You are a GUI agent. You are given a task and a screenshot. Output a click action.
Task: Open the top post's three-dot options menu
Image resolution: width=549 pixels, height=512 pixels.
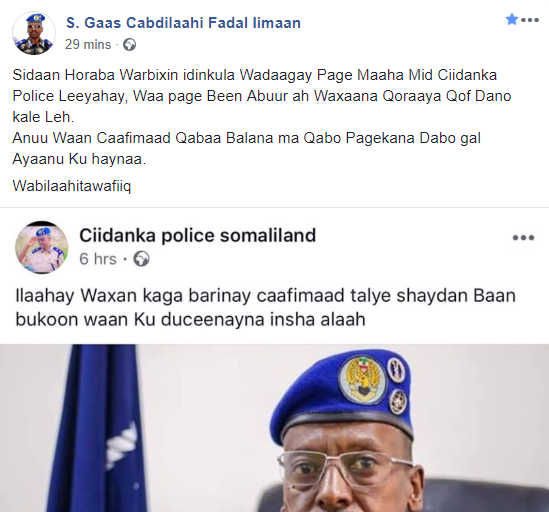pyautogui.click(x=530, y=20)
